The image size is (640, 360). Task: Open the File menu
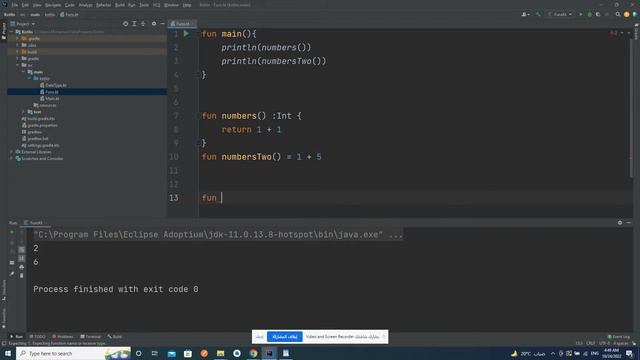point(15,5)
